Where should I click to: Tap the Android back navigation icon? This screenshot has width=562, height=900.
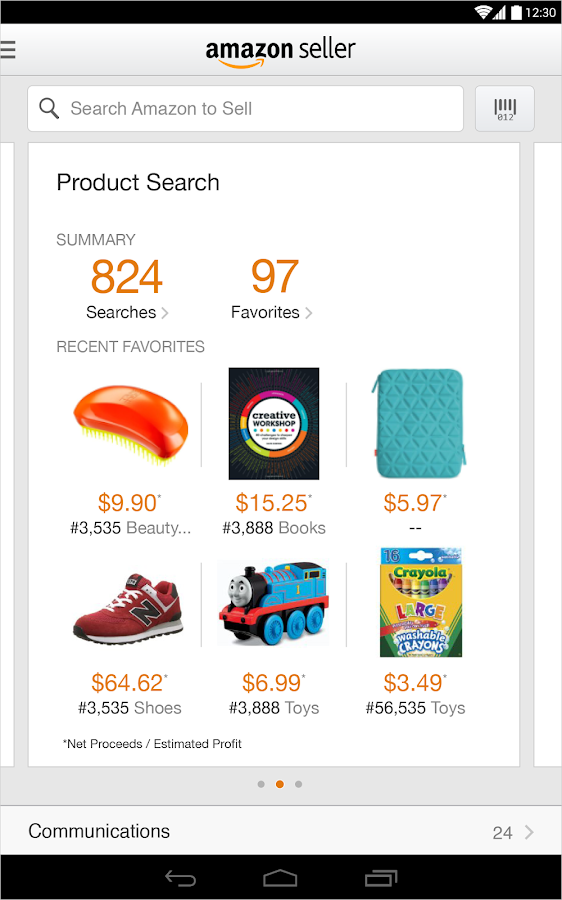pos(180,878)
